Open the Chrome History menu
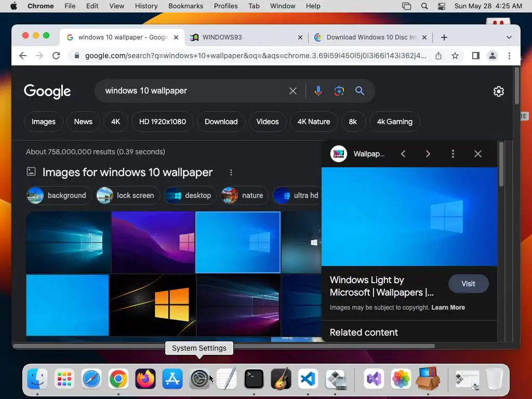The width and height of the screenshot is (532, 399). coord(146,6)
